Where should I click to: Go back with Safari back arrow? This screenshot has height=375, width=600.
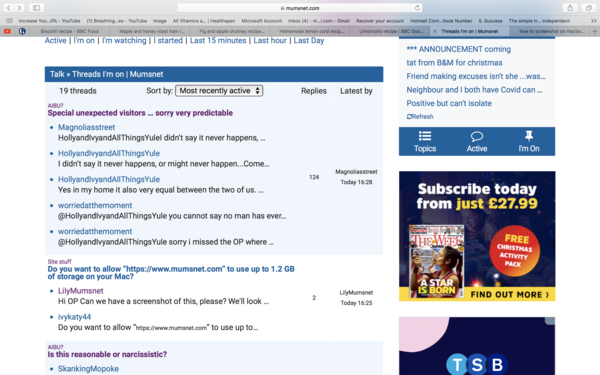pos(8,8)
